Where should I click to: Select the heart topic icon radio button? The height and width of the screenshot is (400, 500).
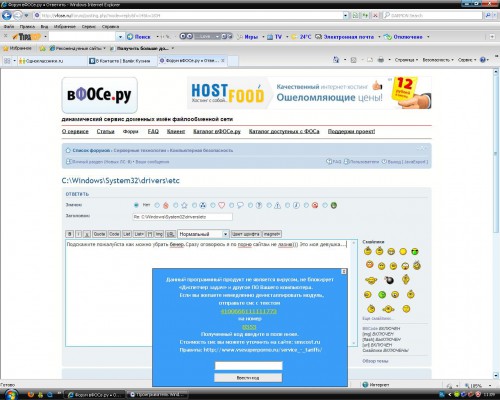pyautogui.click(x=213, y=205)
